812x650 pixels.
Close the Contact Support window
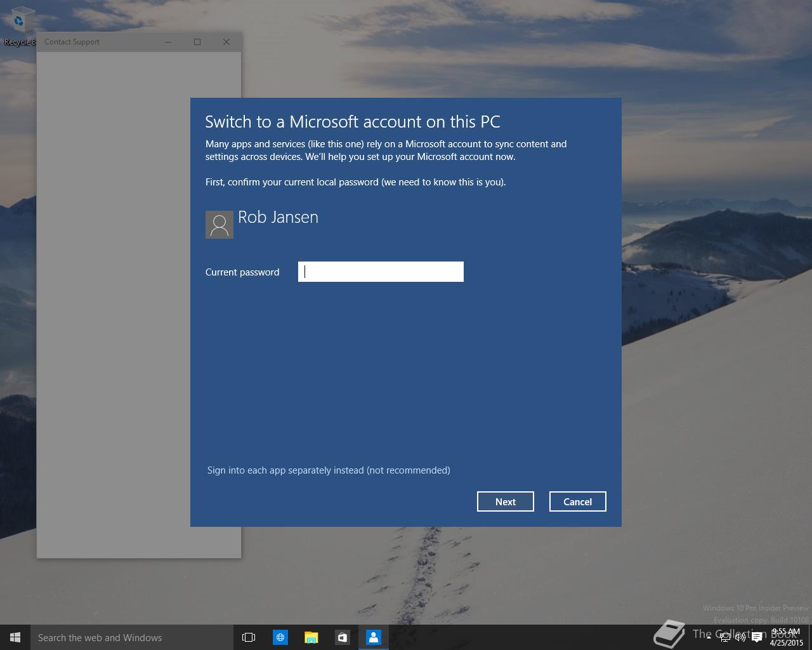[x=226, y=42]
